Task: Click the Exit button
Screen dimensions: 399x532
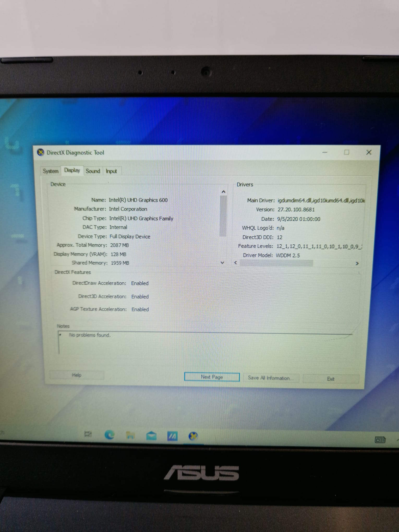Action: [331, 379]
